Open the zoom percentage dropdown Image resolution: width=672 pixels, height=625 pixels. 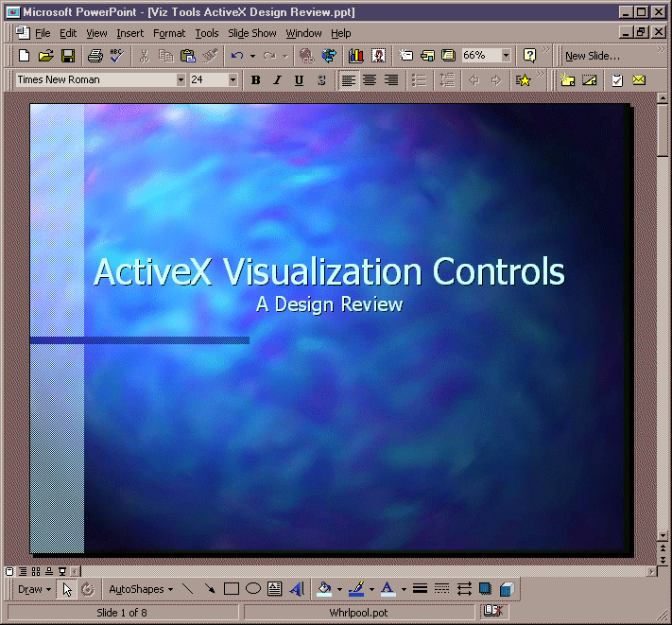(x=507, y=55)
